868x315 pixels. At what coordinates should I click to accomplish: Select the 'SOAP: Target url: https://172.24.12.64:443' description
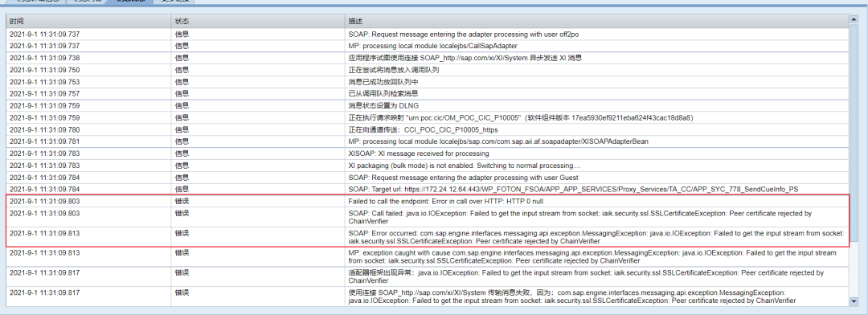click(573, 190)
